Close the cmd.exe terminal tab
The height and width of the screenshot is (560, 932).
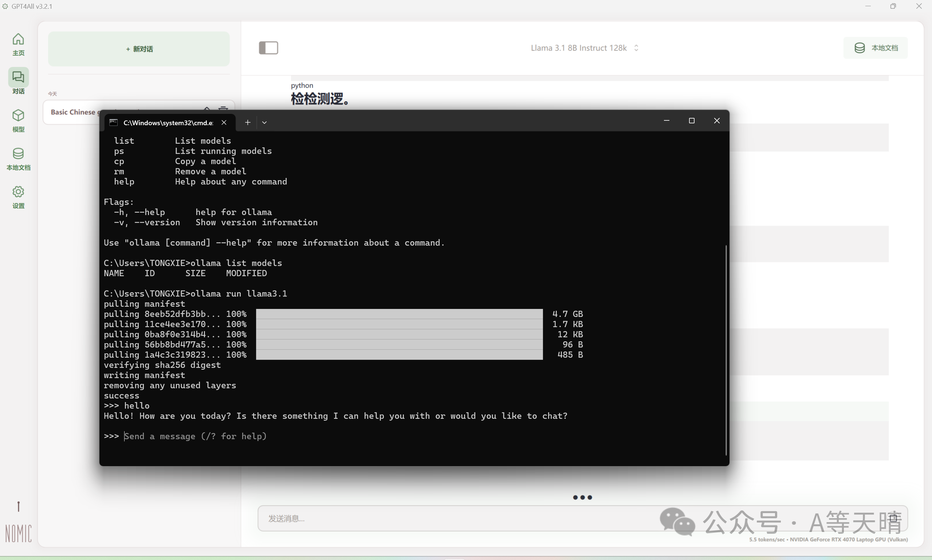pos(224,123)
